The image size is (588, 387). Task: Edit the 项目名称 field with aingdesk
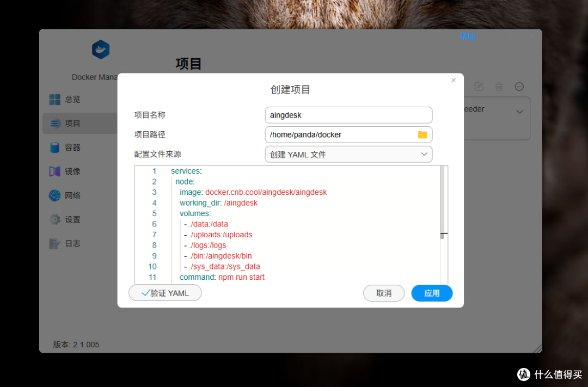[x=348, y=115]
